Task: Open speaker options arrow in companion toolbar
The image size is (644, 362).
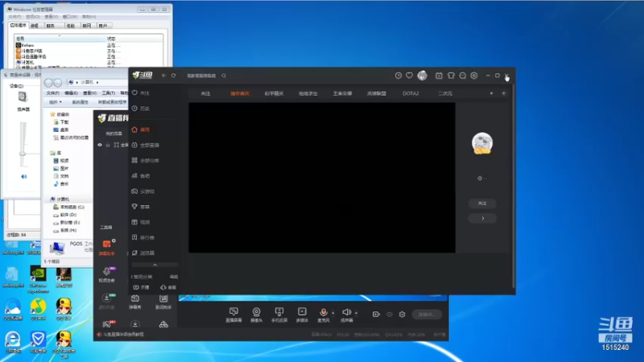Action: 356,313
